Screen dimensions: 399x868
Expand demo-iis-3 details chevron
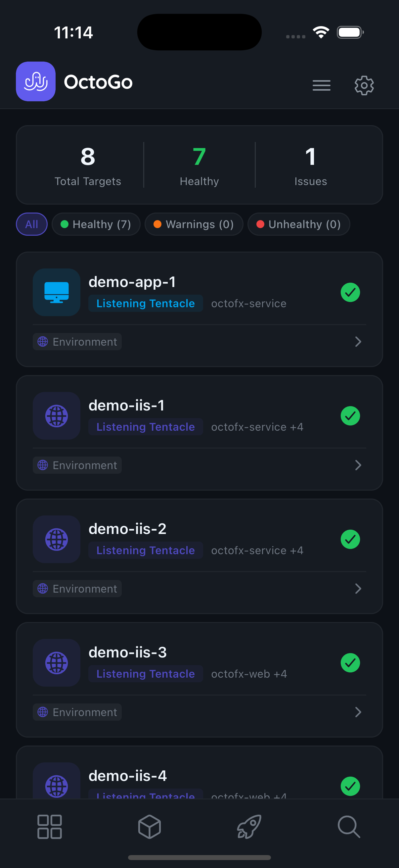pyautogui.click(x=358, y=712)
